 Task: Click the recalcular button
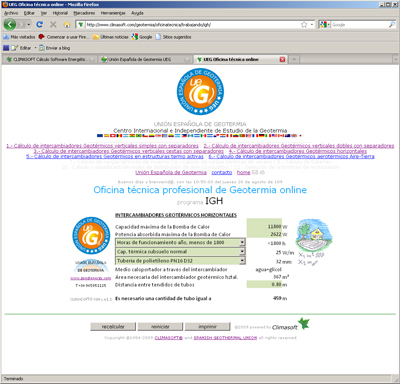(113, 327)
